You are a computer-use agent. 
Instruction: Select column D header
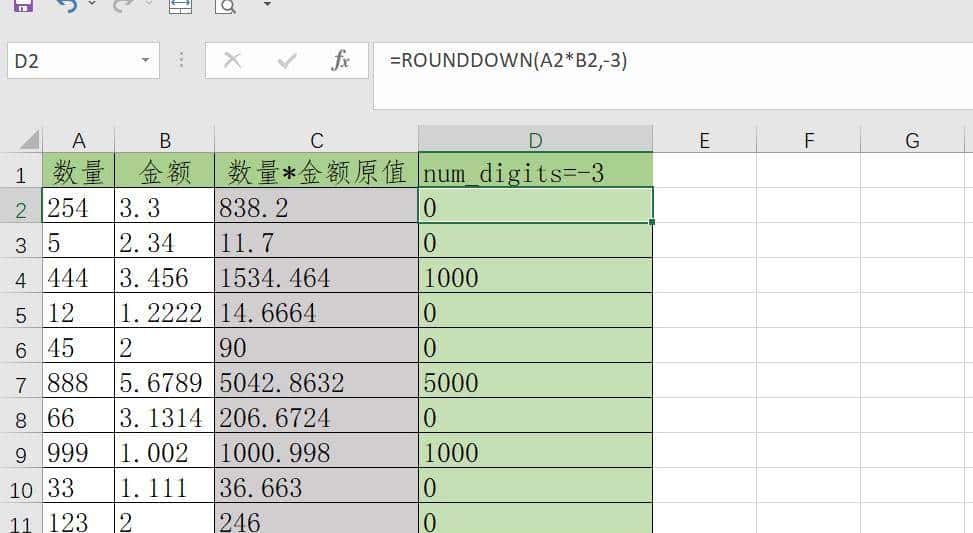pyautogui.click(x=536, y=140)
